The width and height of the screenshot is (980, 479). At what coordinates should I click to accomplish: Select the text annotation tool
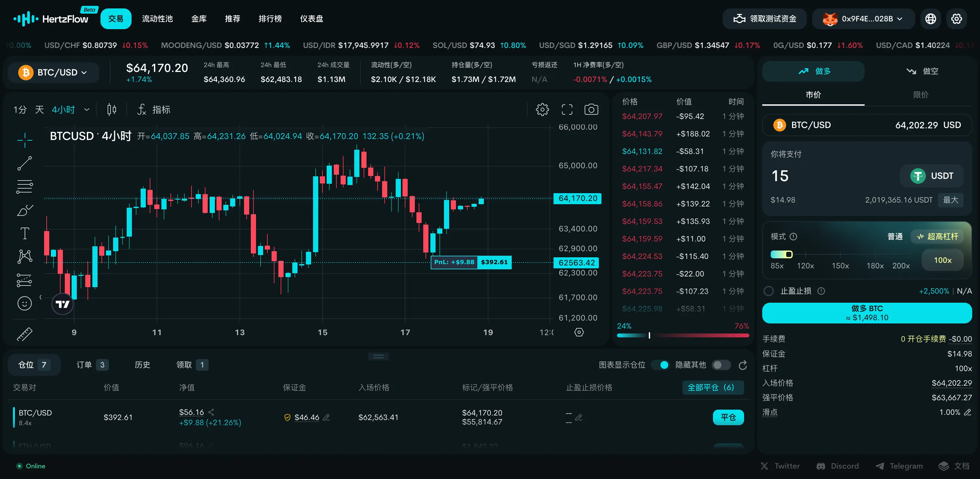pyautogui.click(x=25, y=233)
